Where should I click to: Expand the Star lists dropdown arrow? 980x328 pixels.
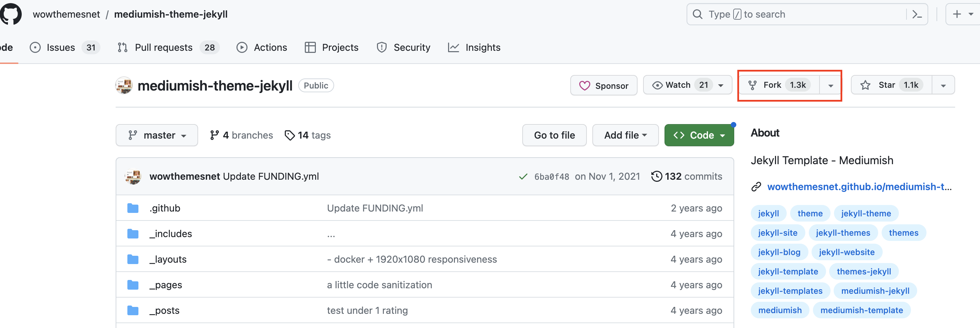click(943, 85)
